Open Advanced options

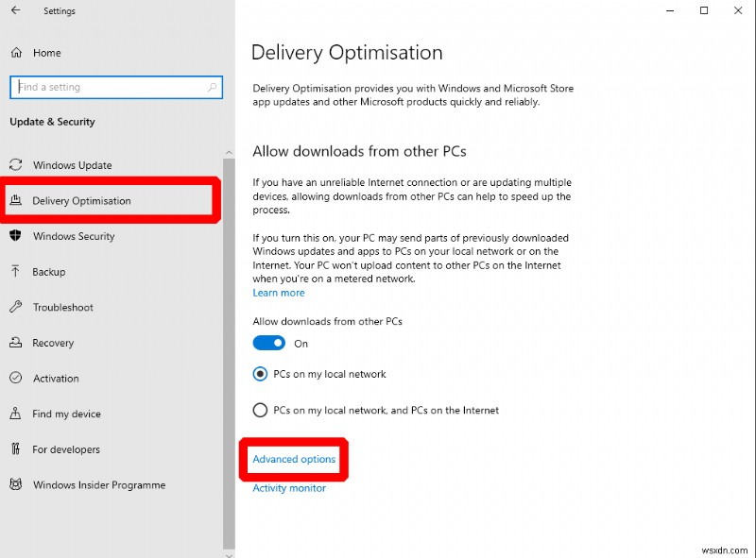[293, 460]
